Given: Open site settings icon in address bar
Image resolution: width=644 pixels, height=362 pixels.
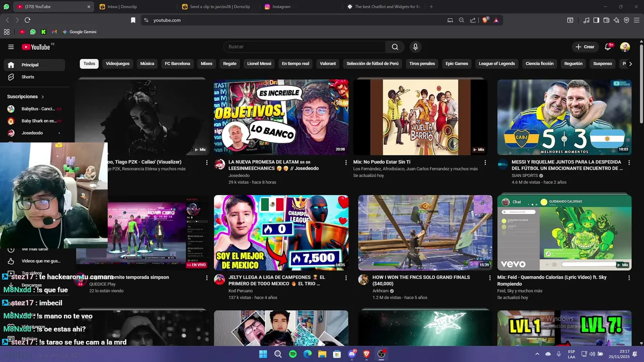Looking at the screenshot, I should coord(146,20).
